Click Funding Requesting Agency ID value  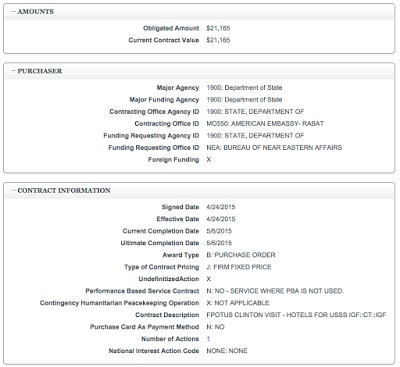pos(255,136)
